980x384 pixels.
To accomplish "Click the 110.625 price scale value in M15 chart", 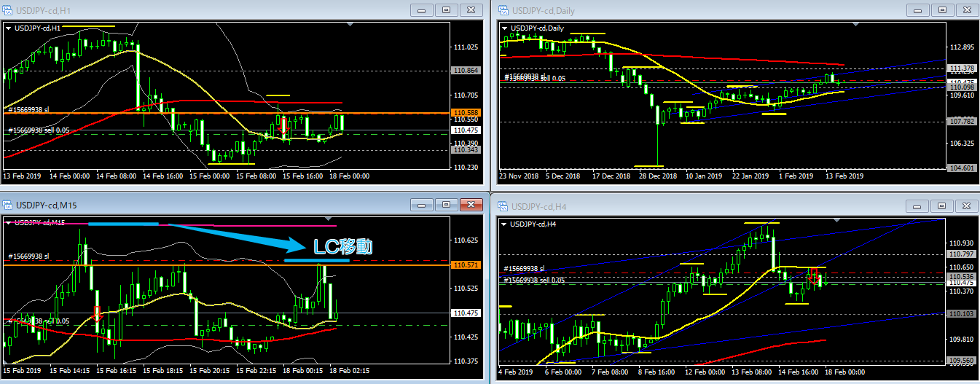I will pyautogui.click(x=466, y=240).
